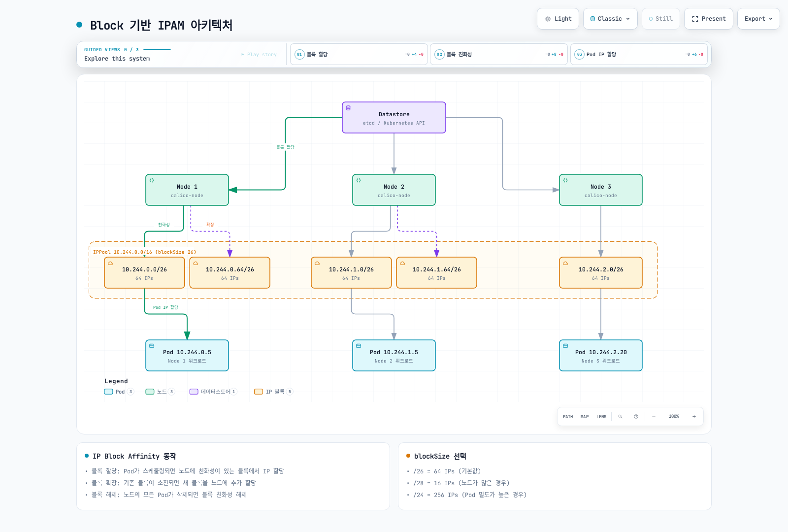Click the Node 3 code icon
This screenshot has height=532, width=788.
pos(565,180)
